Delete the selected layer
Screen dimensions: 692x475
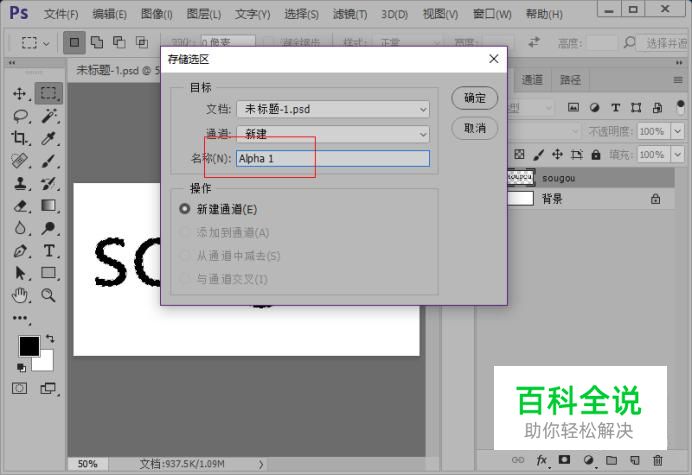point(658,460)
